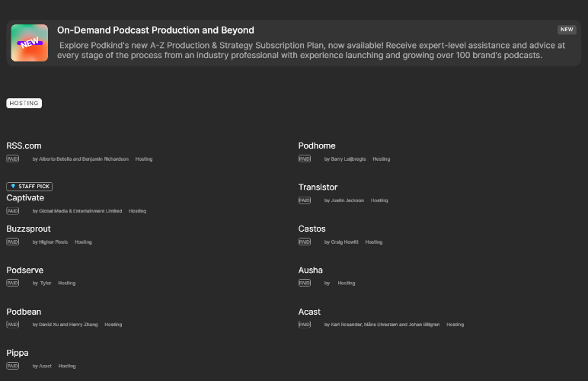Click the PAID badge under Castos
This screenshot has width=588, height=381.
[305, 242]
